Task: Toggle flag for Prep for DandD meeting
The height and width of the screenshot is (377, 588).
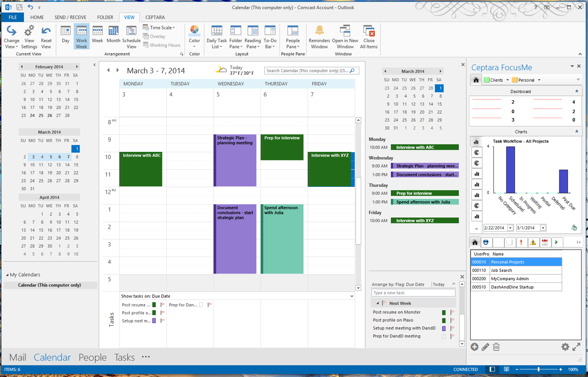Action: point(452,336)
